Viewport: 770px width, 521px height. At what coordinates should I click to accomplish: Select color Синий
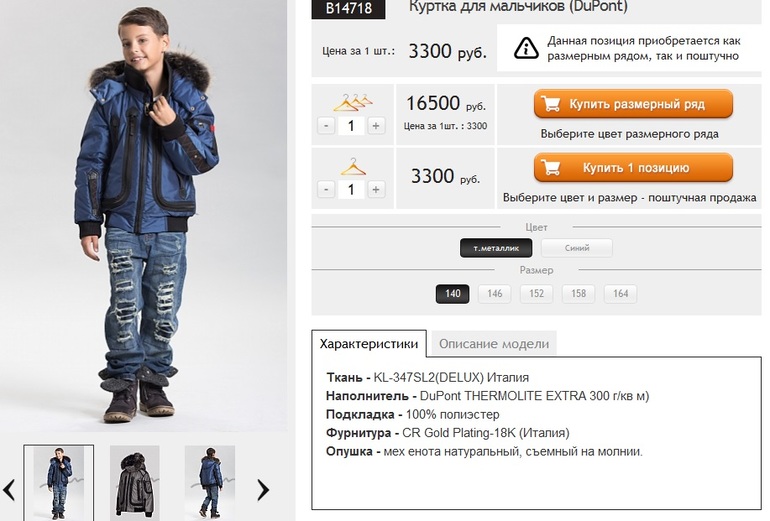click(x=576, y=248)
